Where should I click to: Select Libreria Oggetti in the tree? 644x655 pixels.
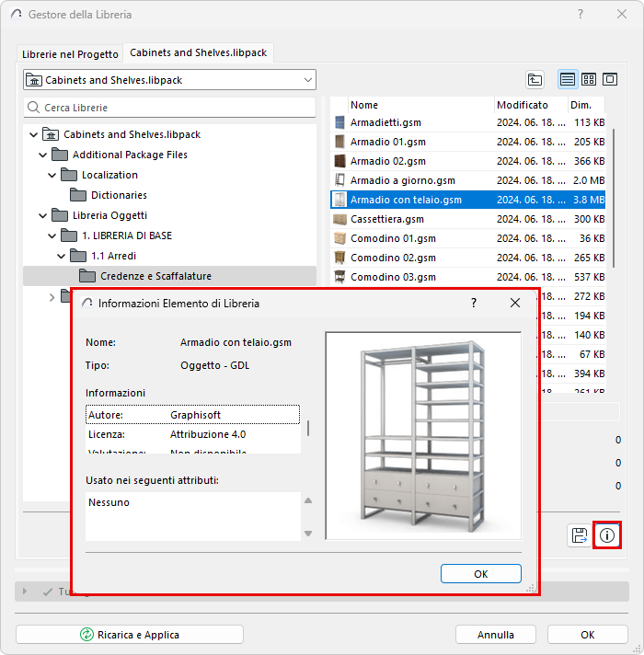tap(109, 215)
